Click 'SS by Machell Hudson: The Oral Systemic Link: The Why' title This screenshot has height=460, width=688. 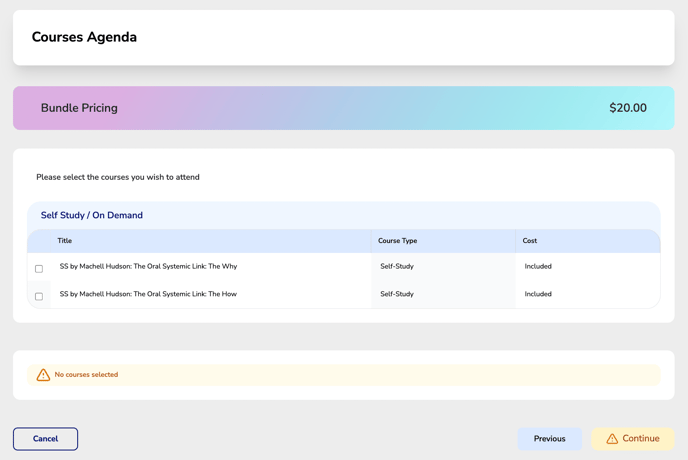[x=148, y=266]
